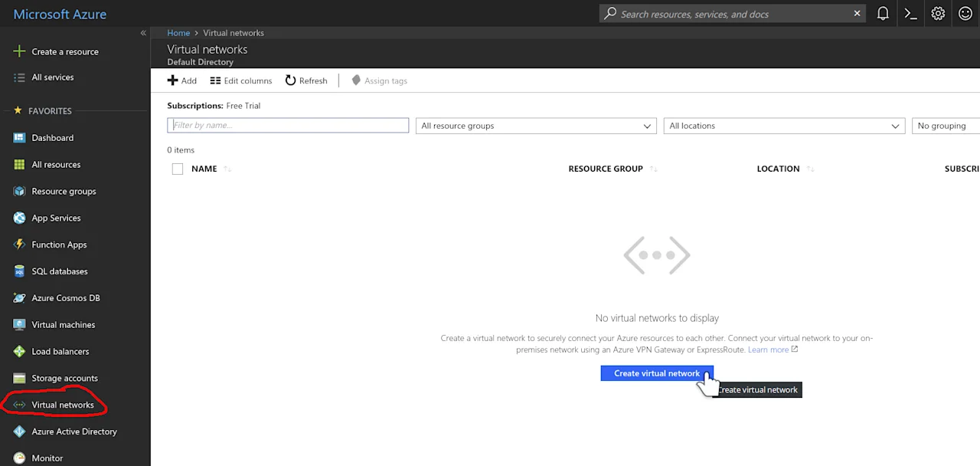
Task: Click the Create virtual network button
Action: [657, 373]
